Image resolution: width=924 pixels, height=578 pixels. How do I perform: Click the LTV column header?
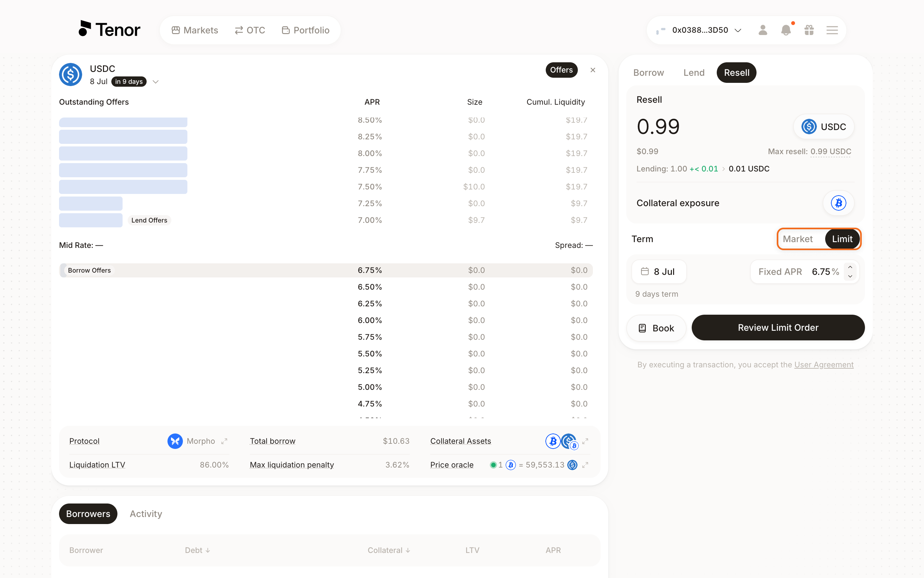coord(472,550)
